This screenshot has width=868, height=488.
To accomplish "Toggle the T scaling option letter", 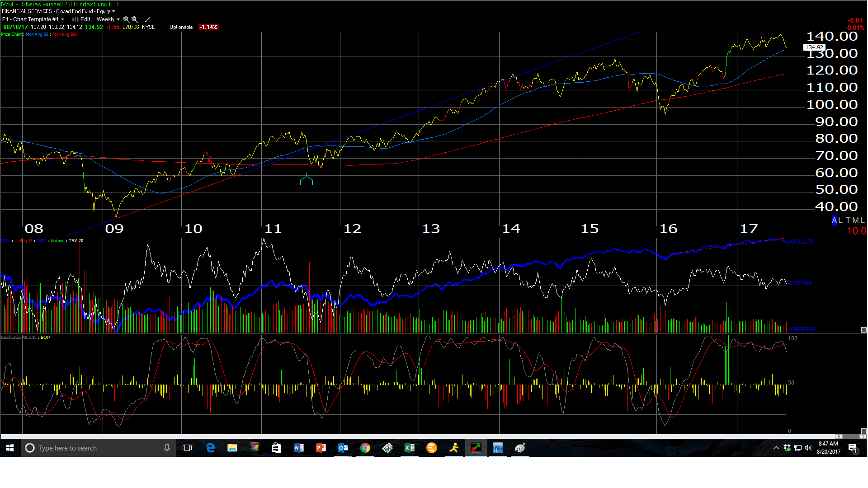I will click(x=848, y=221).
